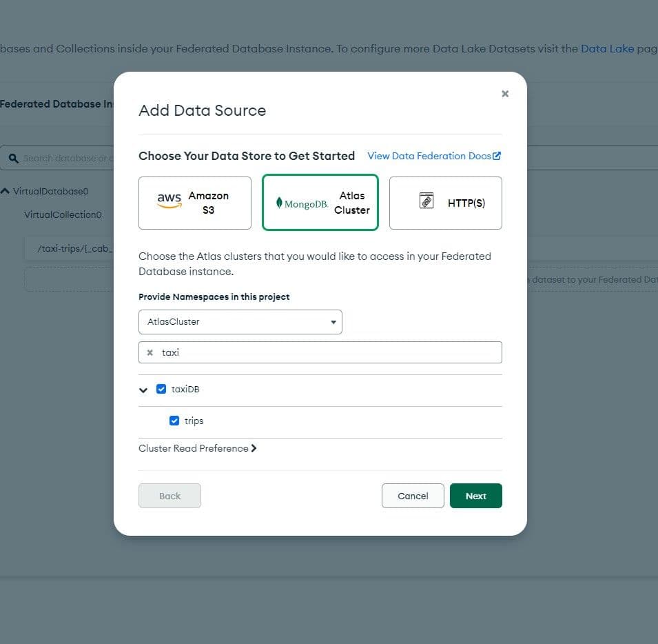
Task: Collapse the VirtualDatabase0 tree node
Action: coord(6,191)
